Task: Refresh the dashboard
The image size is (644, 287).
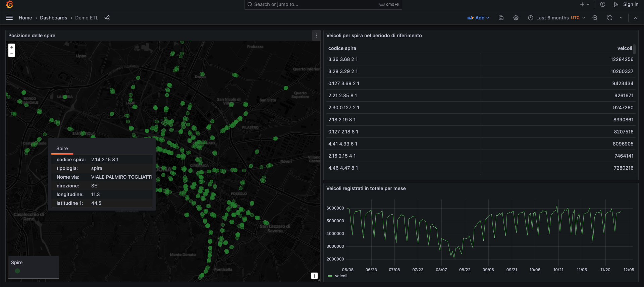Action: tap(610, 18)
